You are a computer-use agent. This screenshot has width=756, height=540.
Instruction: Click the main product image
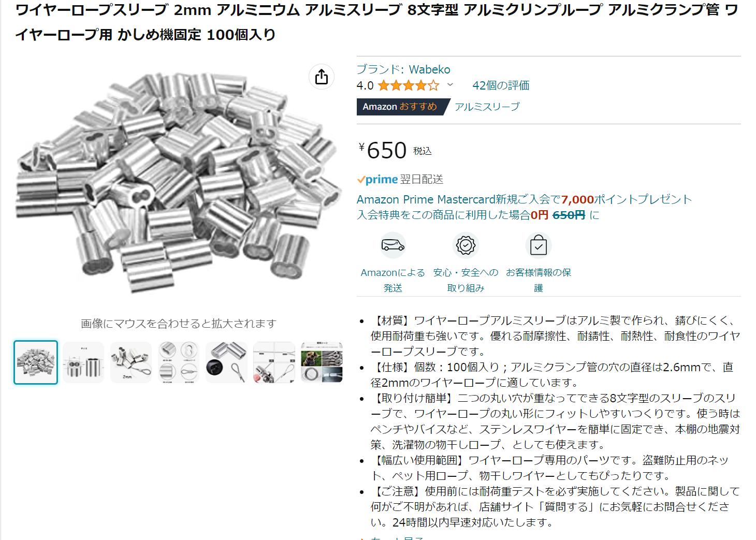pyautogui.click(x=178, y=182)
